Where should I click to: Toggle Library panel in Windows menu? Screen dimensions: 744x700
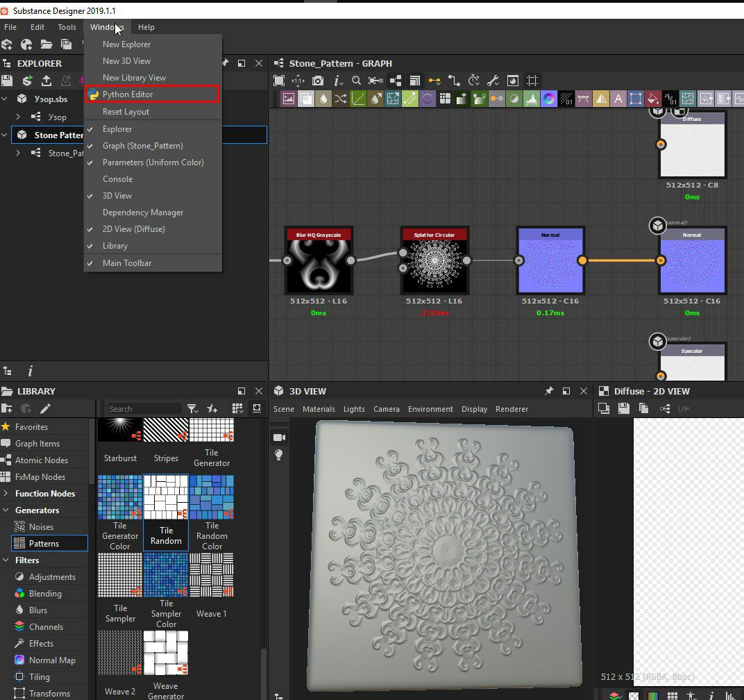click(x=153, y=246)
